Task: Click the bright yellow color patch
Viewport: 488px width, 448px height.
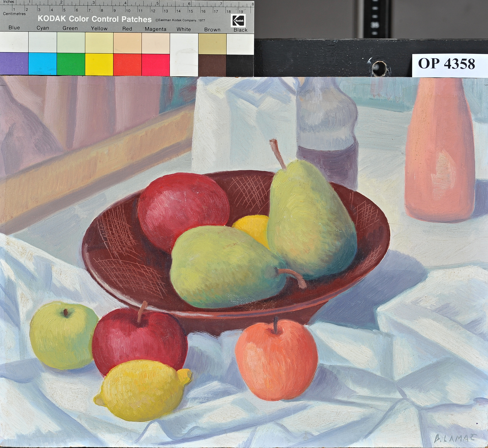Action: pos(99,65)
